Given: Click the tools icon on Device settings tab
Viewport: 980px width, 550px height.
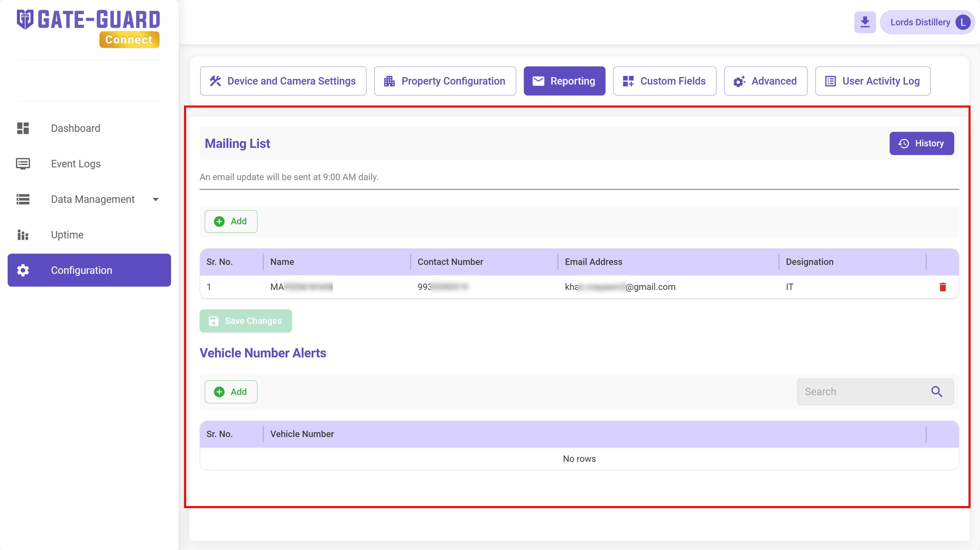Looking at the screenshot, I should point(215,81).
